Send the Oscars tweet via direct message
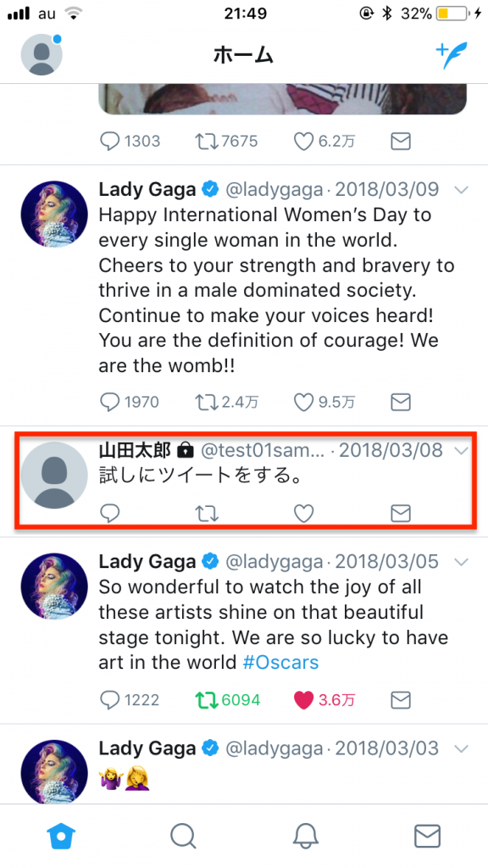Viewport: 488px width, 868px height. pyautogui.click(x=401, y=700)
